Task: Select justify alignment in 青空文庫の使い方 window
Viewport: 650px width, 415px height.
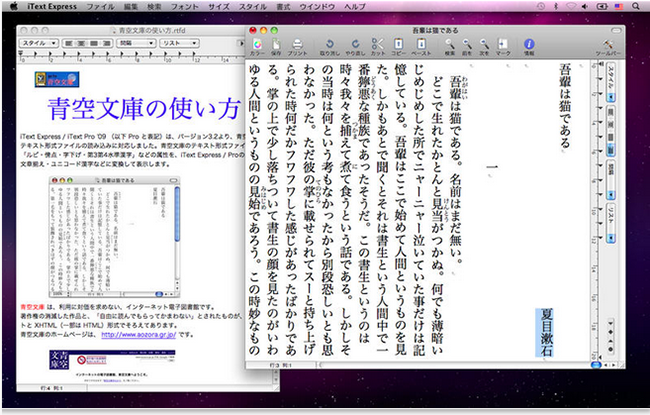Action: (x=94, y=43)
